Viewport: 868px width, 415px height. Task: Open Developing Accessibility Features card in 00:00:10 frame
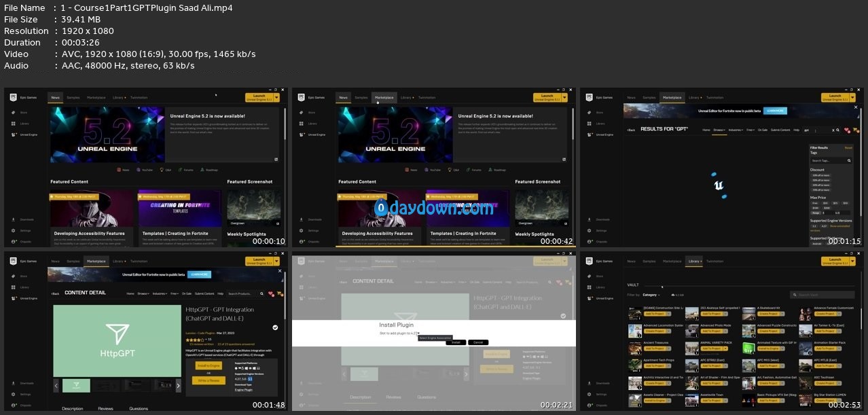click(x=92, y=218)
